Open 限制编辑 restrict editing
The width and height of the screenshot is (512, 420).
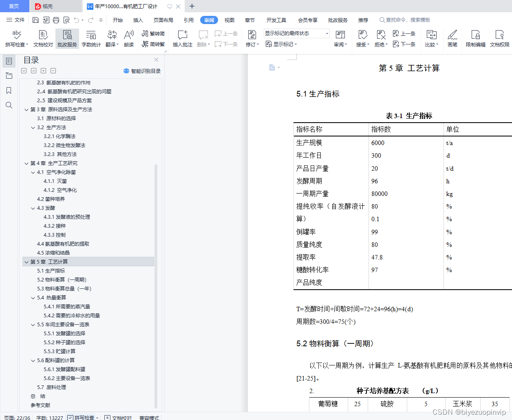coord(476,39)
